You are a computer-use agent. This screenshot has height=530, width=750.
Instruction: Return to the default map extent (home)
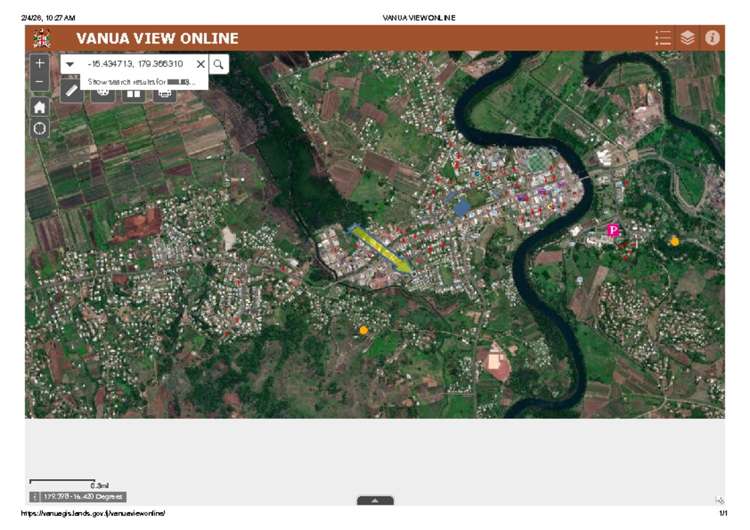40,107
